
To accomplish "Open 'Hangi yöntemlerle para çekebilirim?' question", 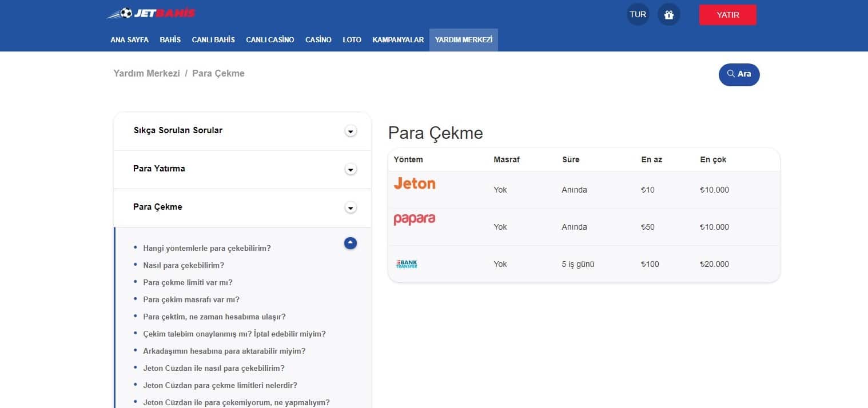I will (207, 248).
